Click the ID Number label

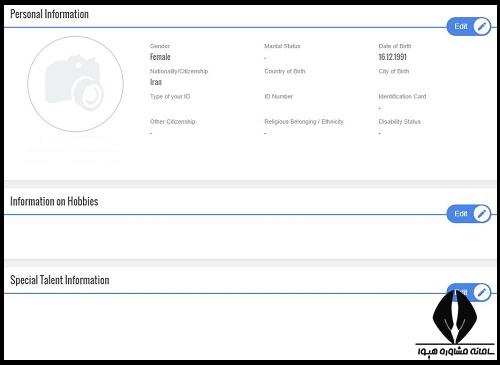[278, 97]
